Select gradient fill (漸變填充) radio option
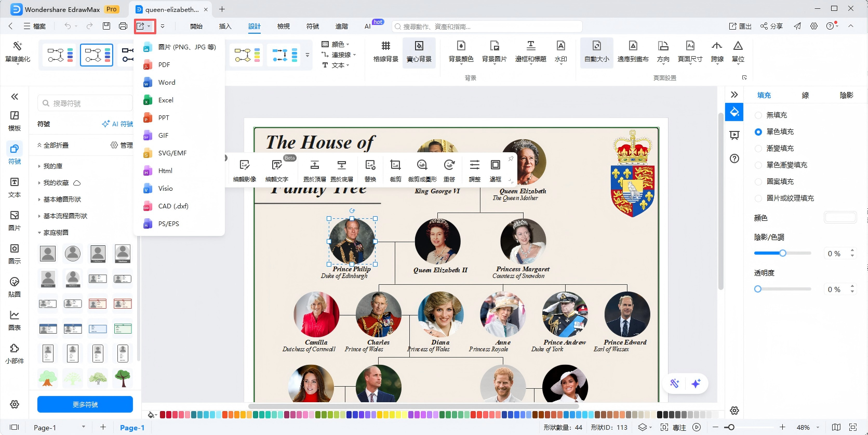This screenshot has width=868, height=435. (758, 148)
